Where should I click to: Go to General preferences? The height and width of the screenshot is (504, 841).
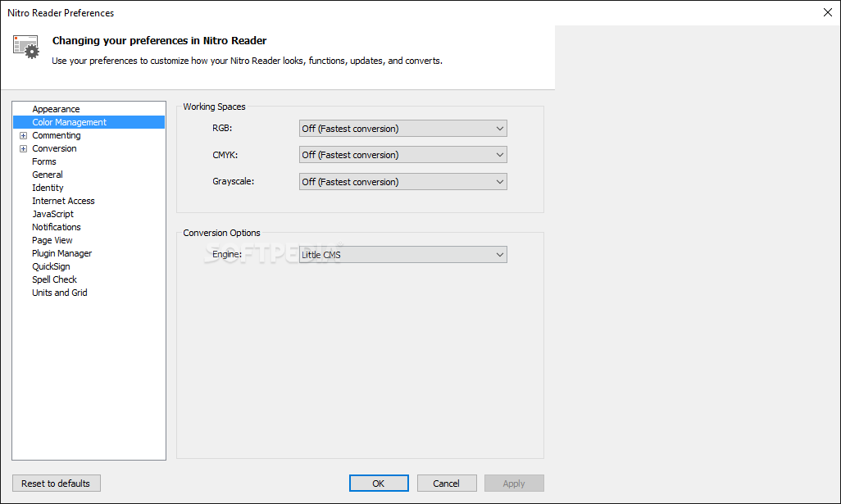48,175
